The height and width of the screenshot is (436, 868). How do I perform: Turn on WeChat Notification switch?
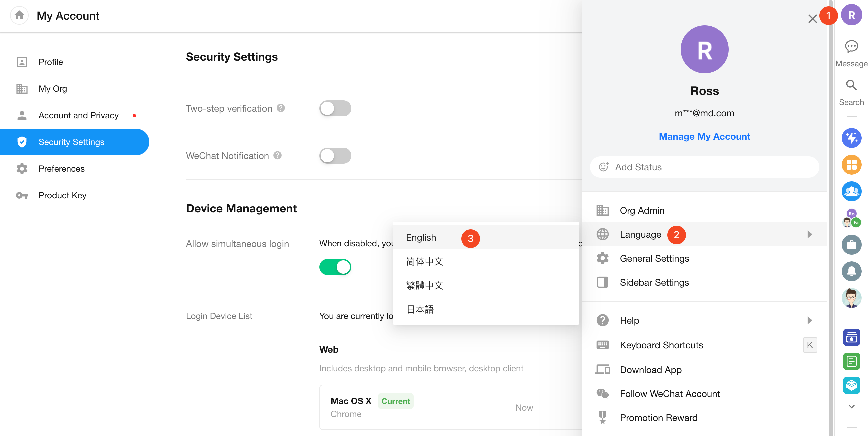point(335,156)
